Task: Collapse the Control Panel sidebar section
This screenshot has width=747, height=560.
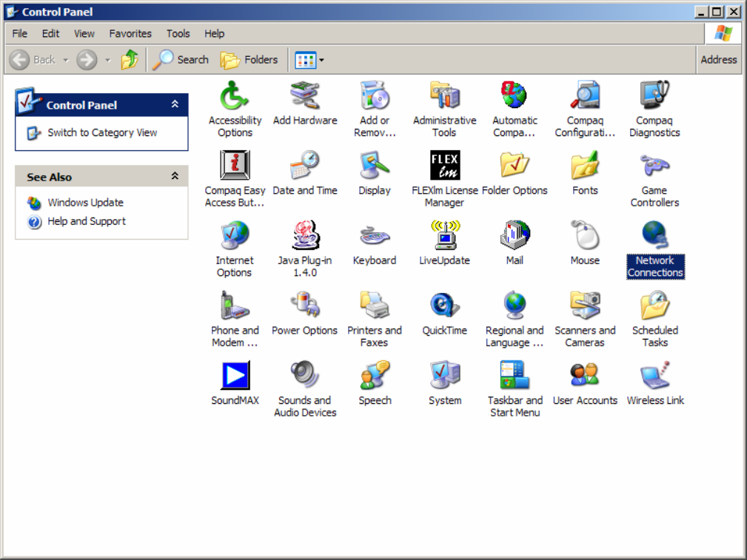Action: click(x=175, y=104)
